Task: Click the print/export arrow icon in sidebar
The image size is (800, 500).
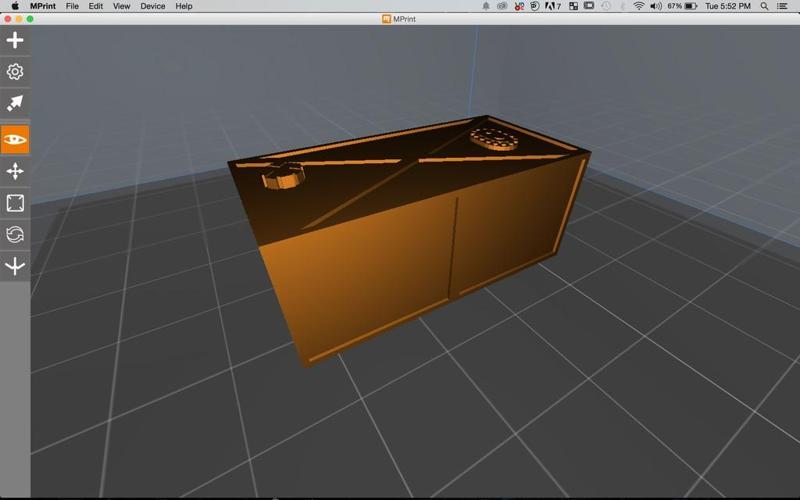Action: pyautogui.click(x=15, y=103)
